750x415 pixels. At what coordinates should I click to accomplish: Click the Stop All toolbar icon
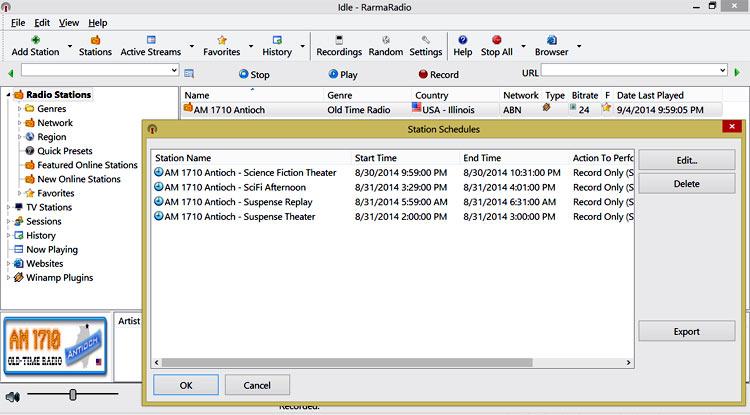coord(496,41)
